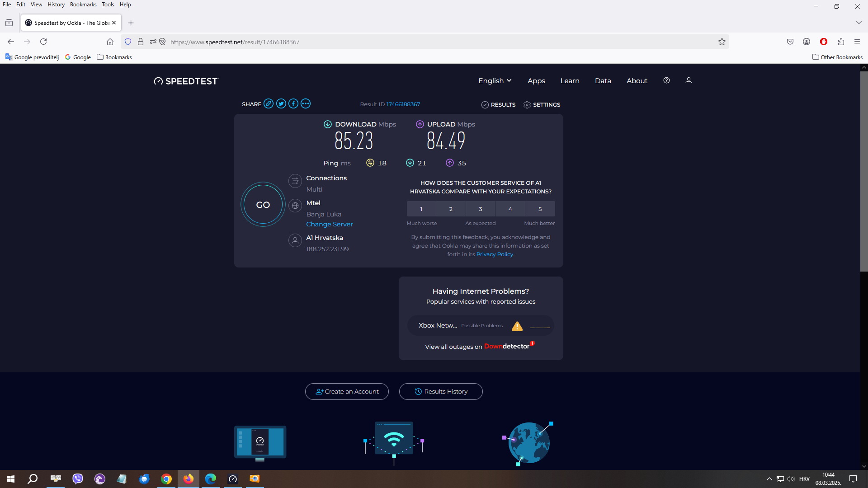Image resolution: width=868 pixels, height=488 pixels.
Task: Click the Speedtest logo
Action: pyautogui.click(x=186, y=81)
